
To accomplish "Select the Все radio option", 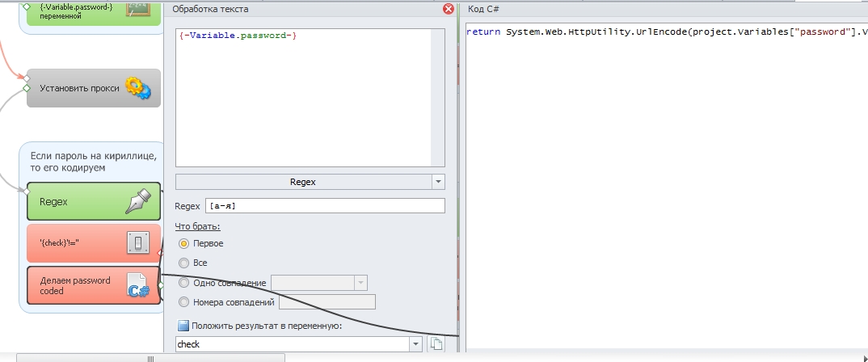I will (183, 263).
